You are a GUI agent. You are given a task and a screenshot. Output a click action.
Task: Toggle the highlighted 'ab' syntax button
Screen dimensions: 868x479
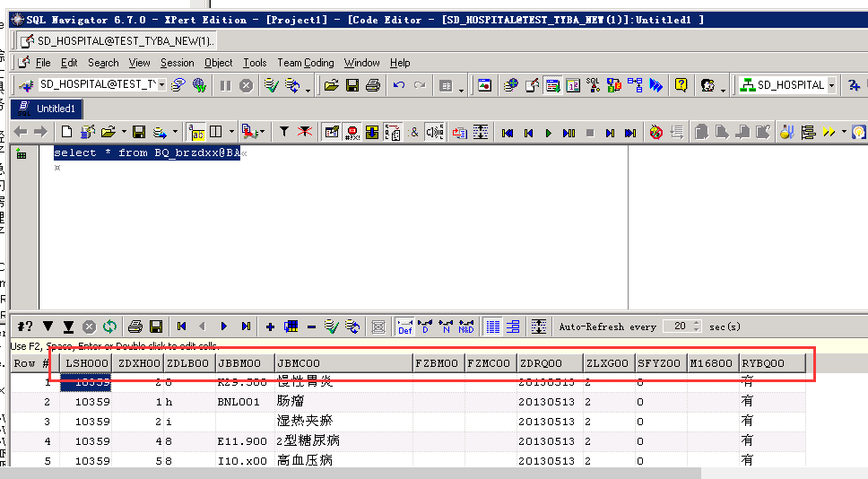196,132
